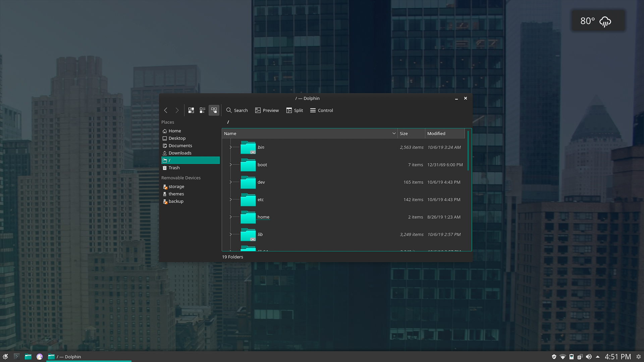Sort by the Modified column header
The height and width of the screenshot is (362, 644).
[445, 133]
